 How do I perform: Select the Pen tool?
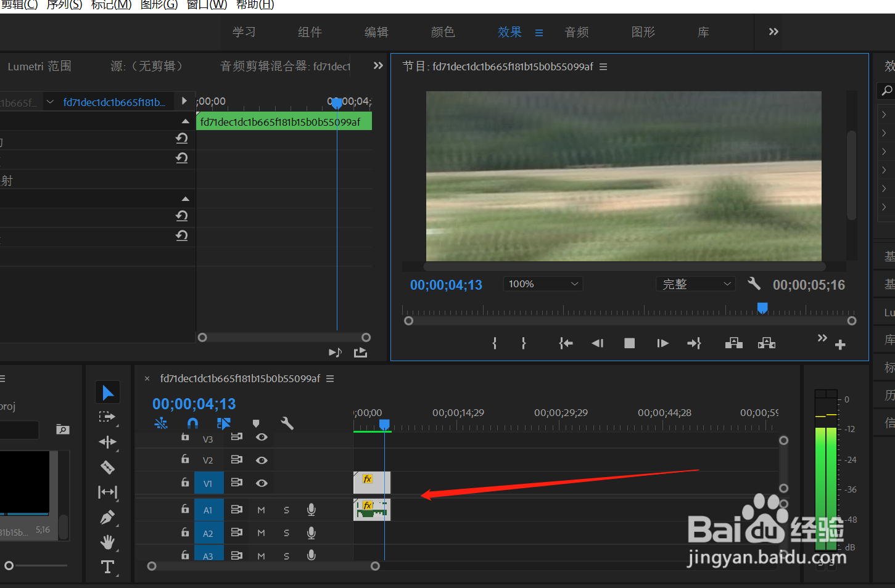pyautogui.click(x=107, y=517)
